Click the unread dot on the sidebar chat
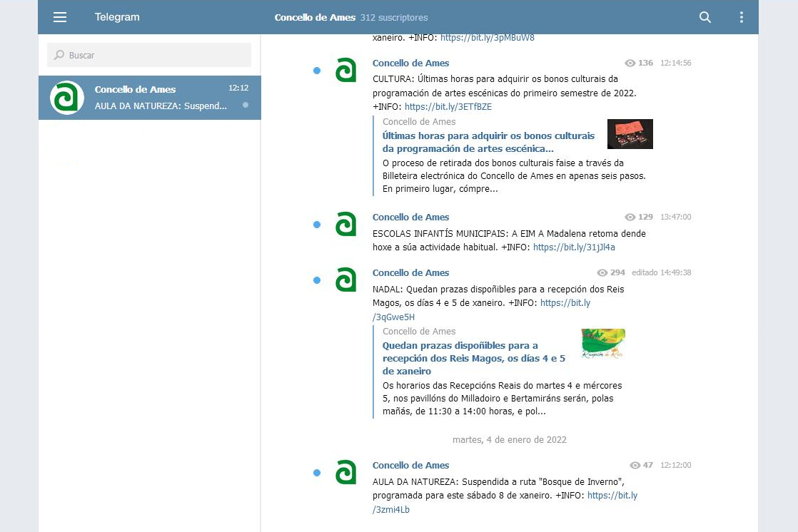 [246, 105]
